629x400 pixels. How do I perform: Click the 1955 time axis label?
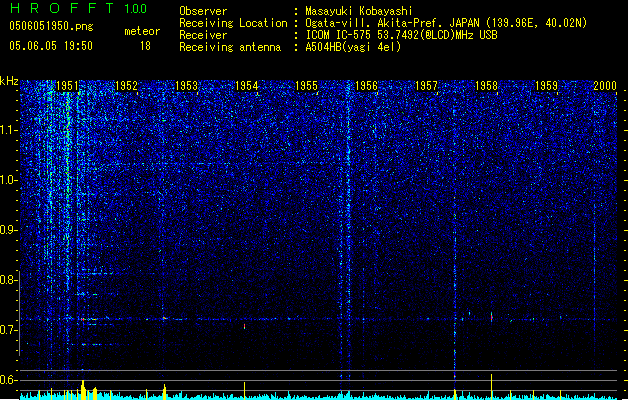pyautogui.click(x=306, y=85)
